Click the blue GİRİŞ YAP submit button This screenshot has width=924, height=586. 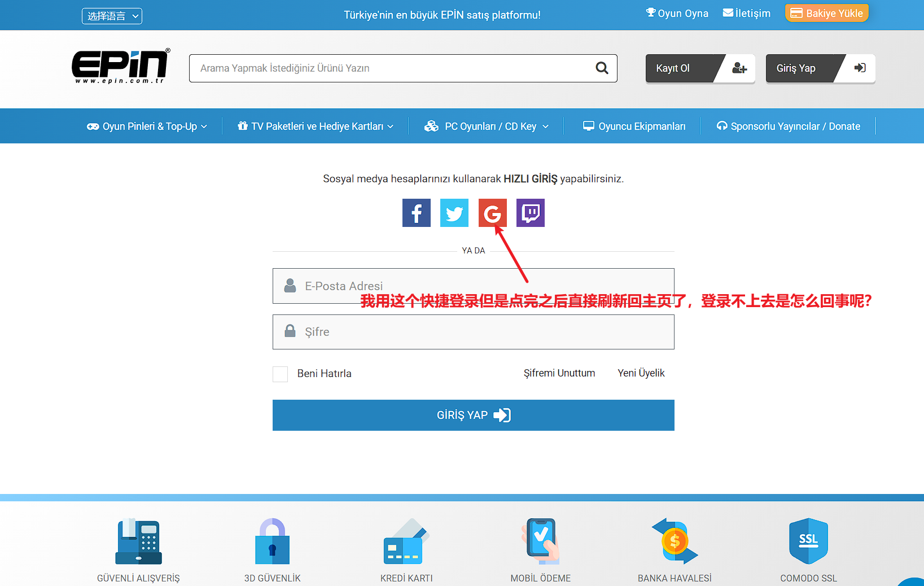click(x=474, y=416)
